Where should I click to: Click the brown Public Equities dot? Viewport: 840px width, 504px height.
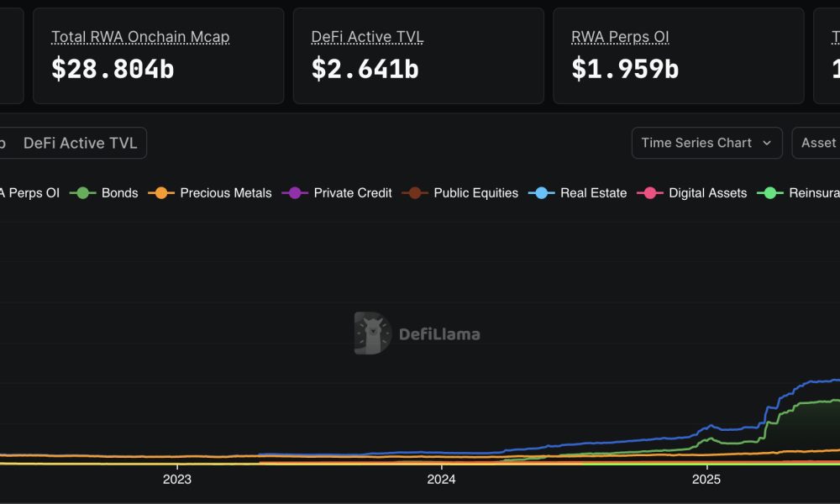(x=415, y=193)
